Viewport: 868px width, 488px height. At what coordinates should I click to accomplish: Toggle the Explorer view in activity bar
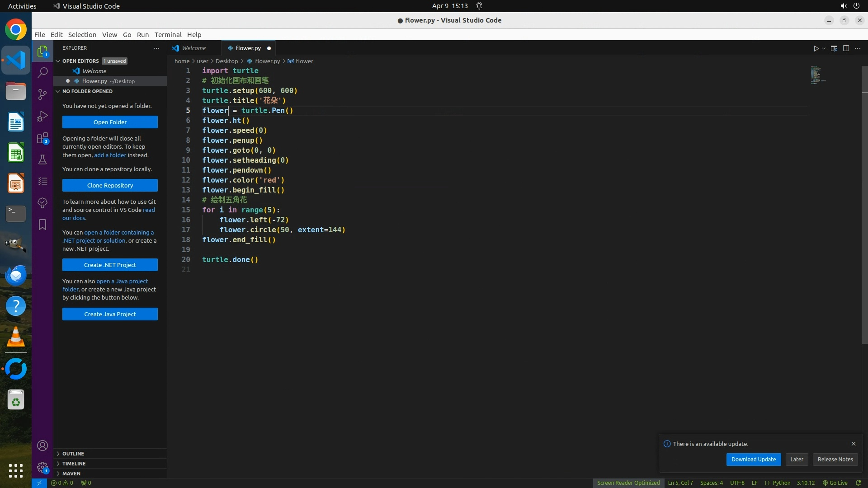point(42,52)
